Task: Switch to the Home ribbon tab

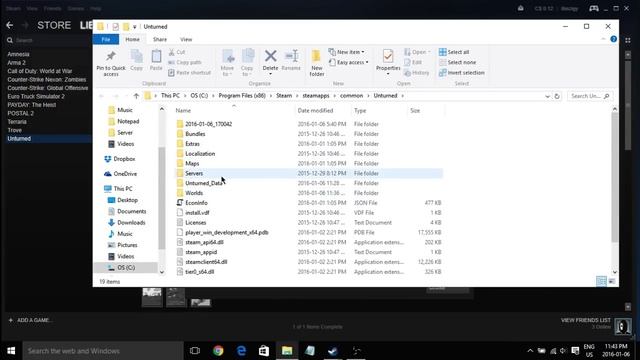Action: click(132, 39)
